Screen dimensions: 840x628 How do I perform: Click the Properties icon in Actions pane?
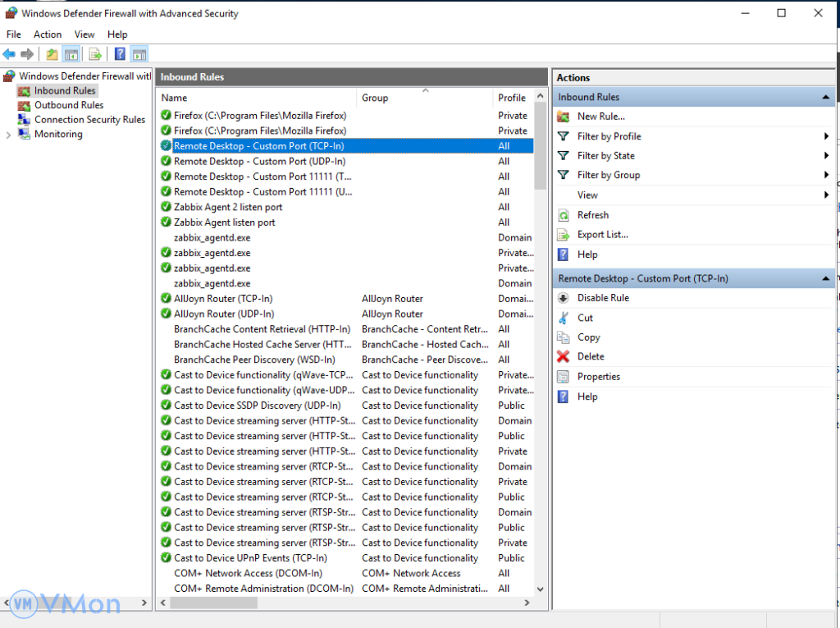tap(563, 377)
